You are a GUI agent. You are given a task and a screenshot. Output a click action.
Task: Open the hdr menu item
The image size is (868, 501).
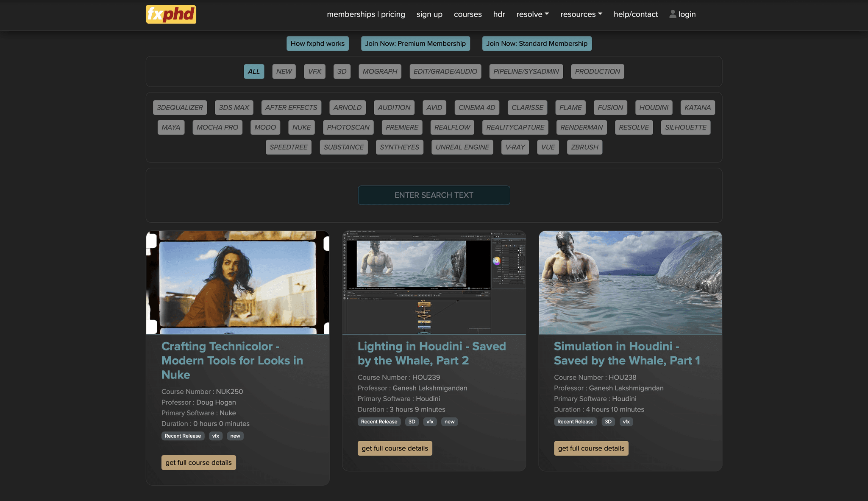pos(499,14)
